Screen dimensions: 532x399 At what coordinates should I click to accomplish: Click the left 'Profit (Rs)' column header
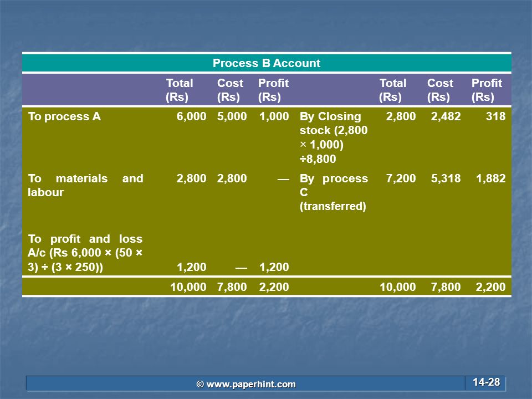(273, 90)
